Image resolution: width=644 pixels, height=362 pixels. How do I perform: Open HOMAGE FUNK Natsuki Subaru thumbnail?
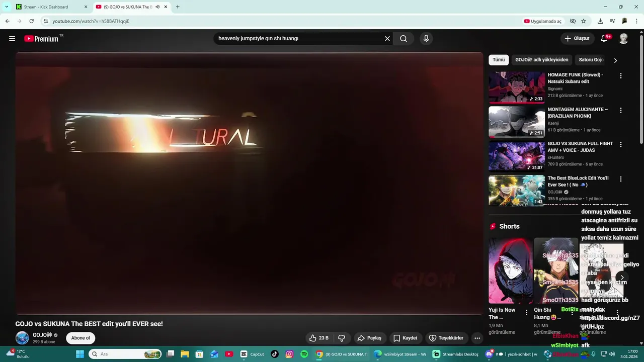[x=517, y=87]
